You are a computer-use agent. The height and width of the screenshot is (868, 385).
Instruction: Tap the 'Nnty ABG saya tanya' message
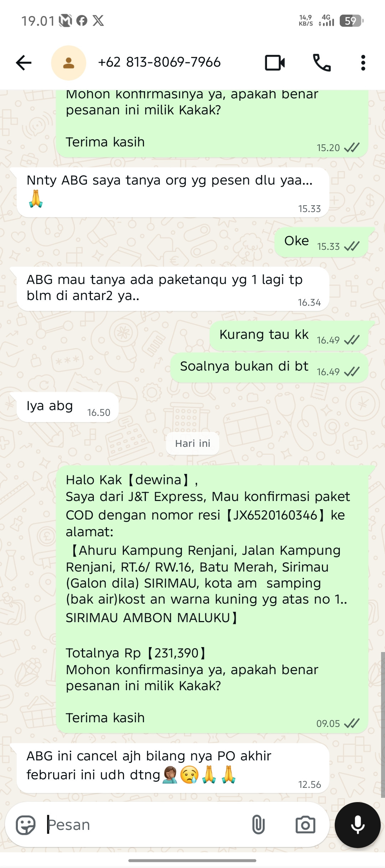coord(173,192)
